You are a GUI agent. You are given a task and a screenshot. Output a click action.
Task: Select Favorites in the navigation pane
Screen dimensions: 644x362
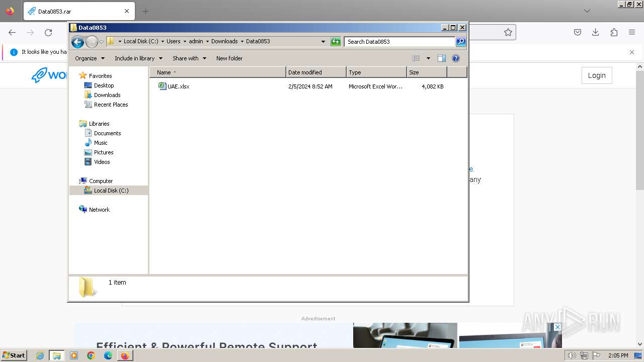(100, 76)
